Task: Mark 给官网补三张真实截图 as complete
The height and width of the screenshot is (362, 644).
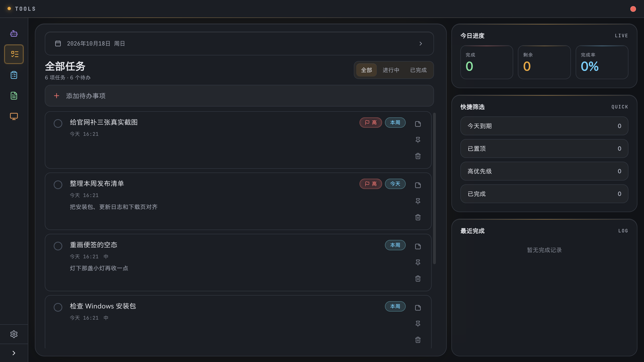Action: pyautogui.click(x=58, y=123)
